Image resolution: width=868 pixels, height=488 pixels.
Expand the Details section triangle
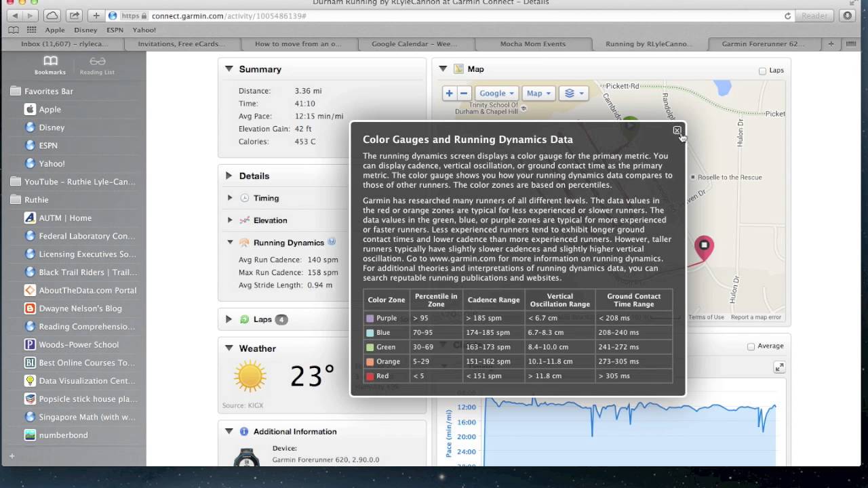coord(229,176)
